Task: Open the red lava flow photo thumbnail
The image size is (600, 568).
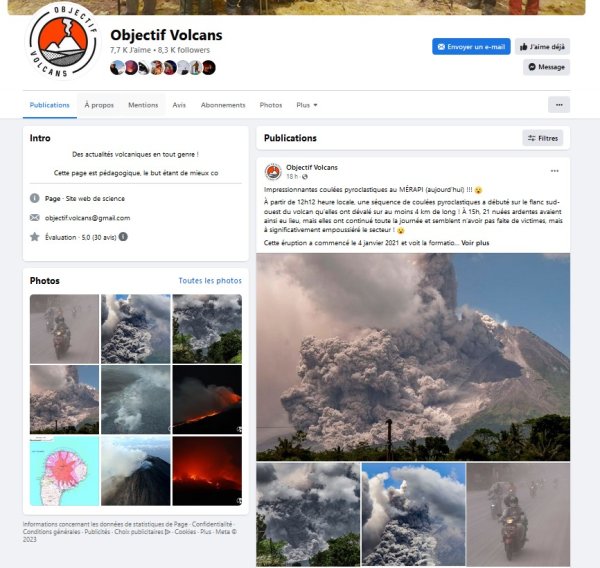Action: (207, 399)
